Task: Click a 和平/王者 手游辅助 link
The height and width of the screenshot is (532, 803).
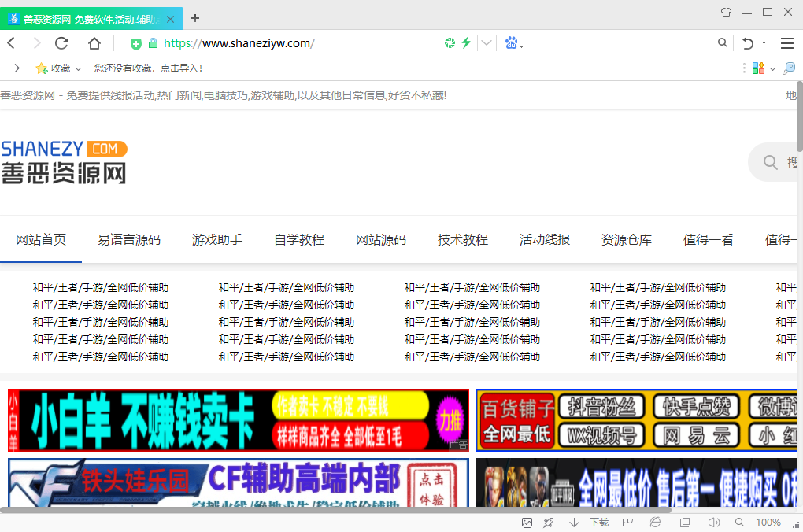Action: click(101, 287)
